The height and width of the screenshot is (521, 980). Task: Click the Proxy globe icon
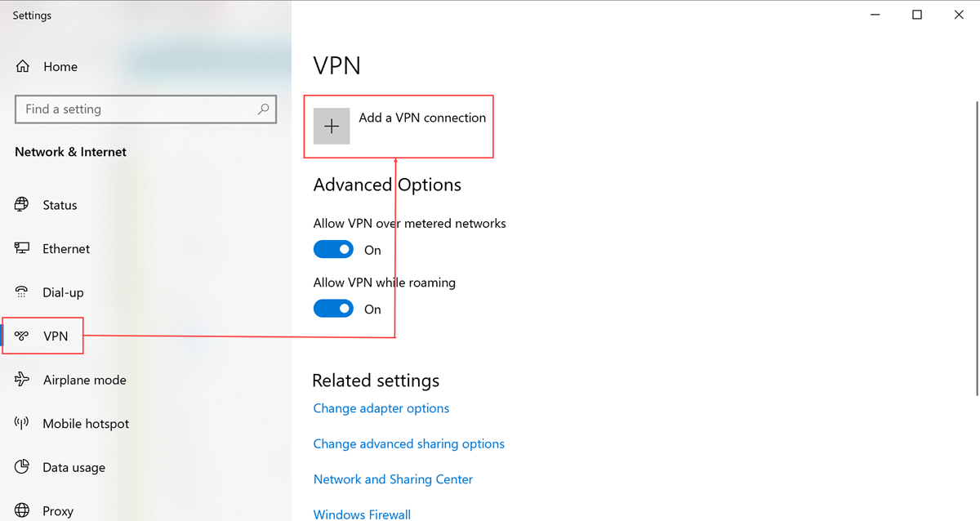[22, 511]
